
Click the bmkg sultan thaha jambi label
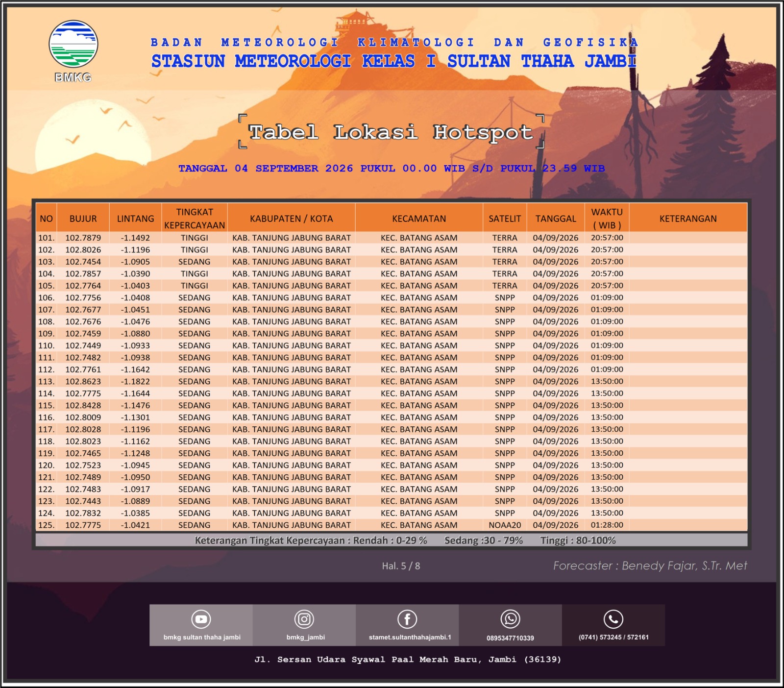(202, 638)
